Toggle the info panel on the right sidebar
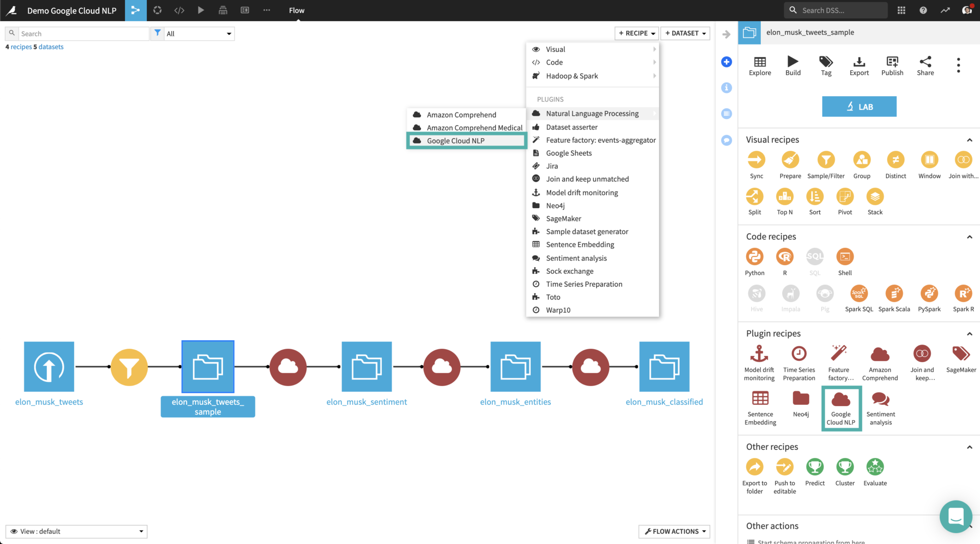 726,88
